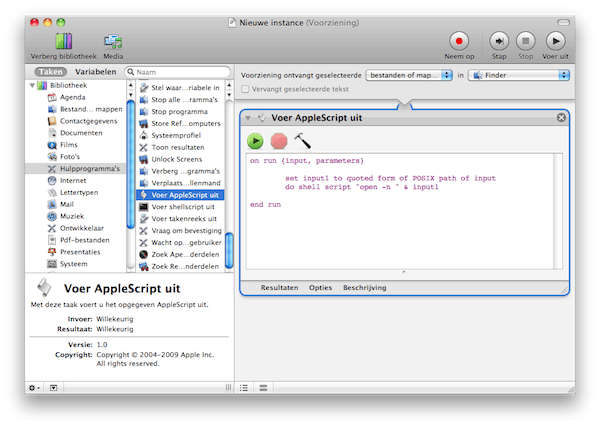Select Systeem category

(67, 264)
